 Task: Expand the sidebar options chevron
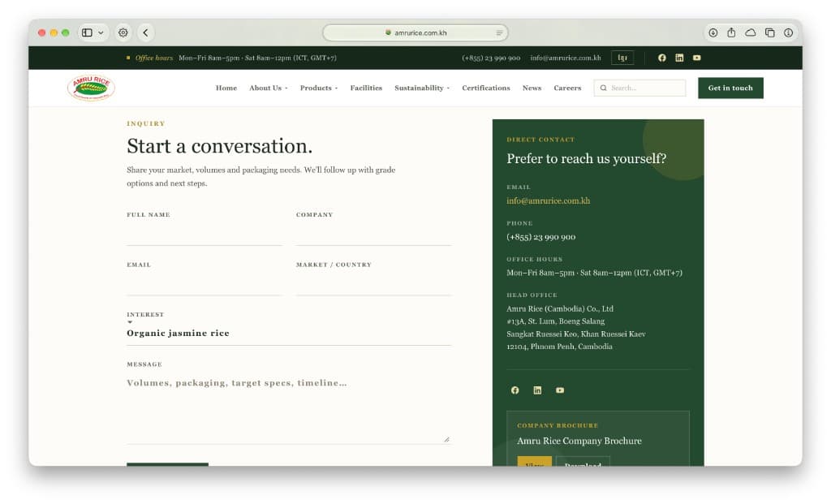pos(101,32)
